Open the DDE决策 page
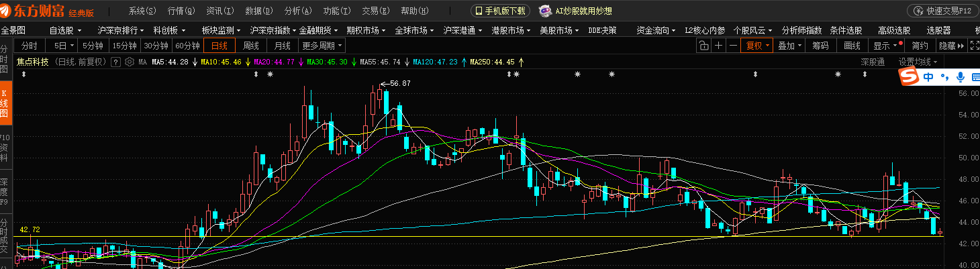The width and height of the screenshot is (980, 269). [602, 31]
